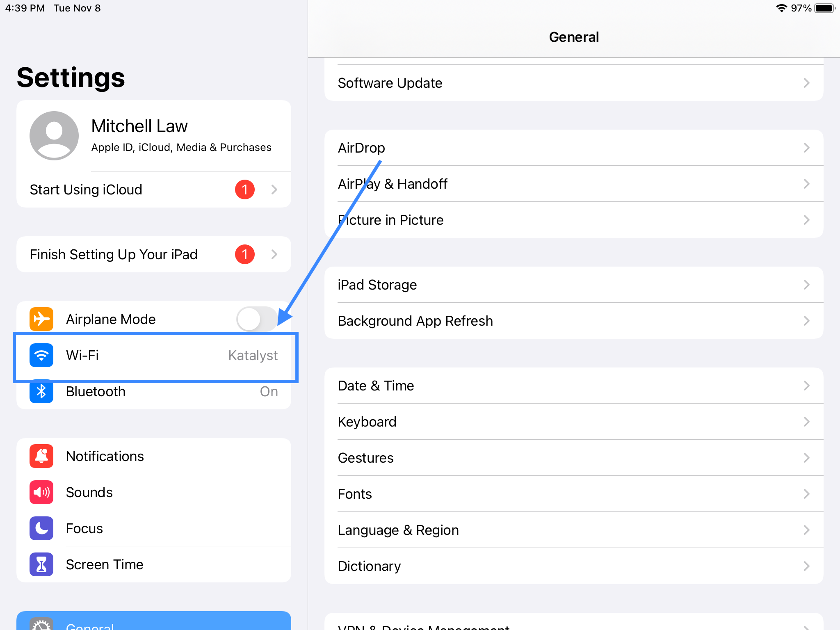Tap the red Notifications bell icon
The image size is (840, 630).
pyautogui.click(x=41, y=456)
